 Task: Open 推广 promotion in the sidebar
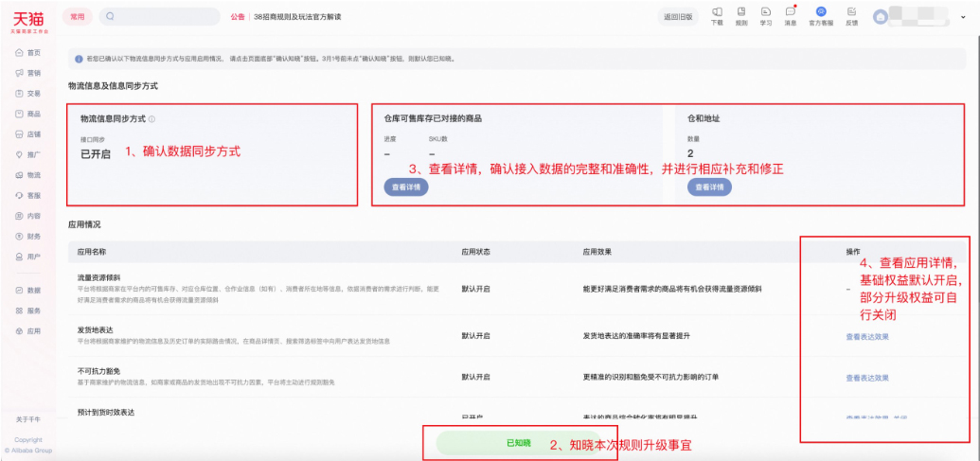(x=28, y=154)
